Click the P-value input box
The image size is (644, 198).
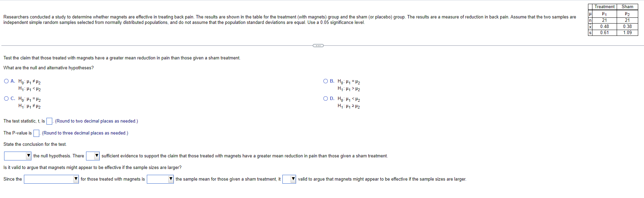(x=36, y=133)
